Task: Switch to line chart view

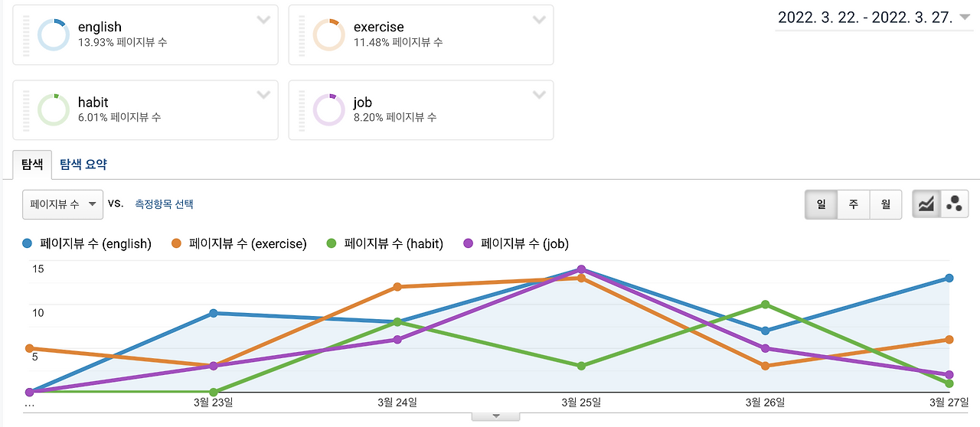Action: 927,204
